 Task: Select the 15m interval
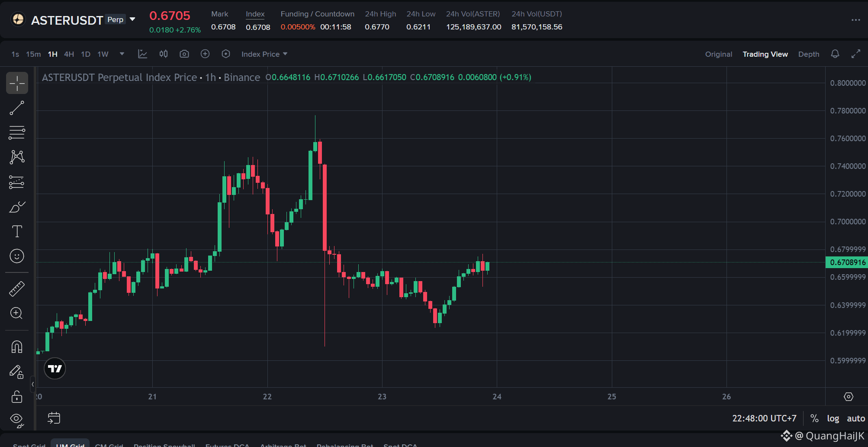click(x=33, y=54)
